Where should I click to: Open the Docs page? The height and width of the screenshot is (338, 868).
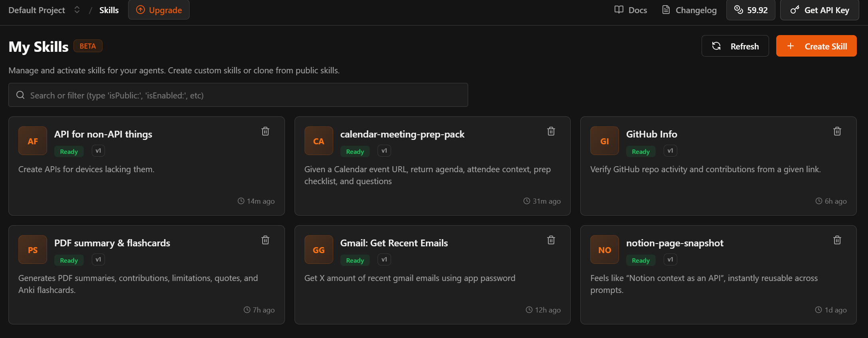click(631, 10)
